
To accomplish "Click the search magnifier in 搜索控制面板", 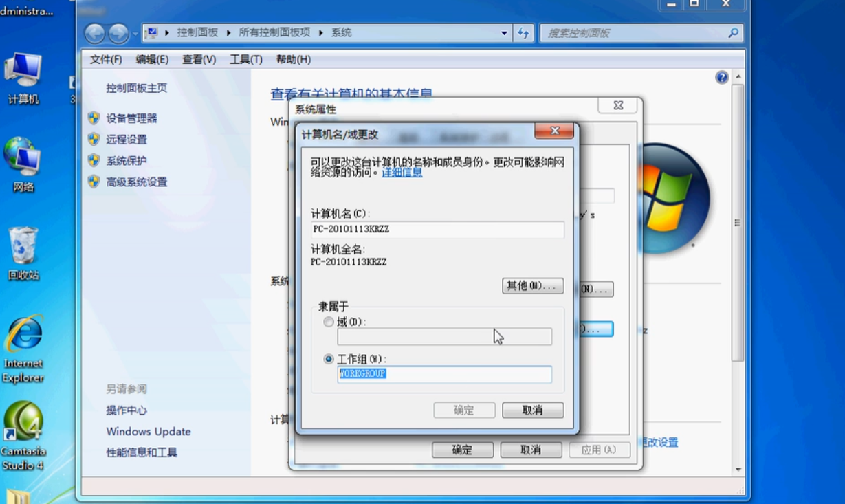I will (733, 32).
